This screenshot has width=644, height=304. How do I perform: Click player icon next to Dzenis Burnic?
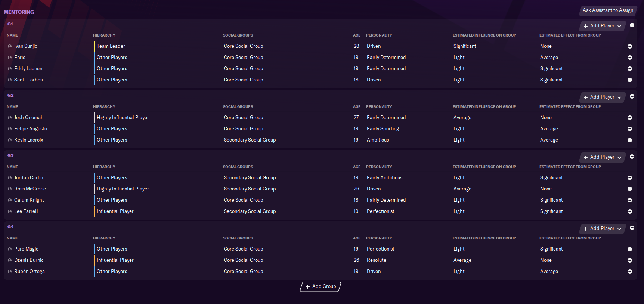point(10,260)
